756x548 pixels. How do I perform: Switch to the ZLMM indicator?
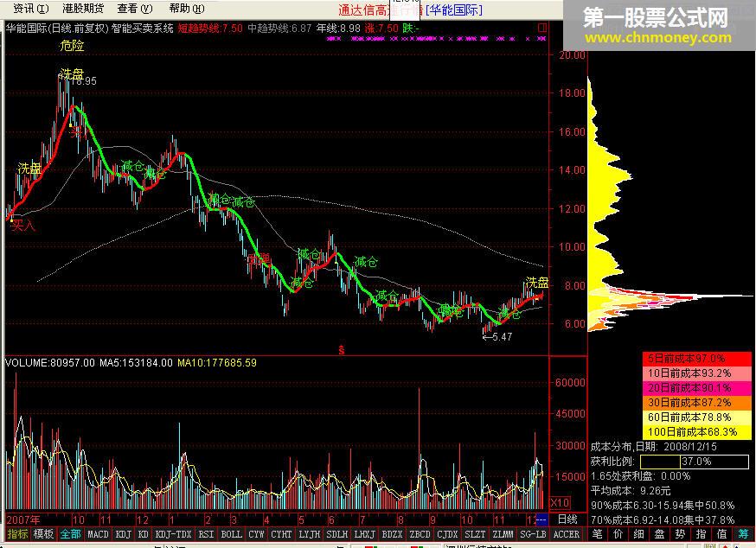[503, 534]
